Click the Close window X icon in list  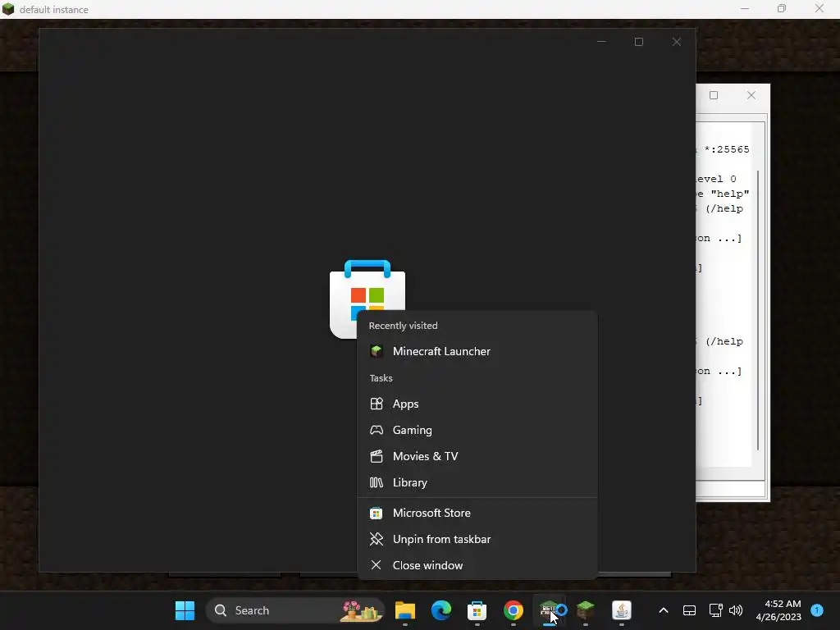click(376, 565)
